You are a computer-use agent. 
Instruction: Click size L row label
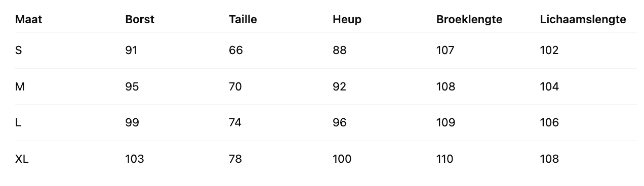pos(18,123)
